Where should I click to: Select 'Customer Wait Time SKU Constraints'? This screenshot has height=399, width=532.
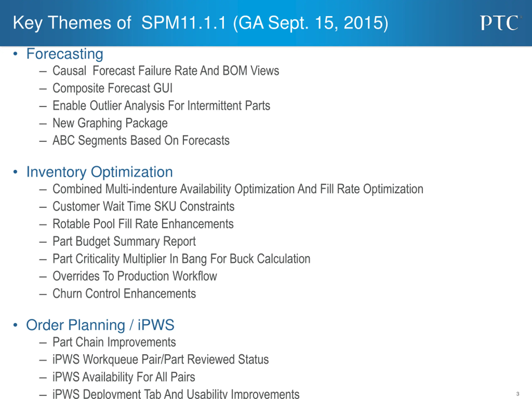point(144,206)
